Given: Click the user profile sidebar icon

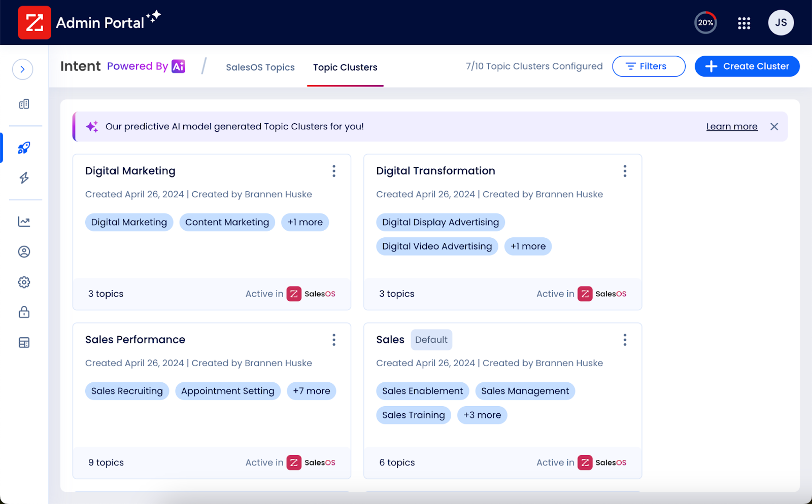Looking at the screenshot, I should (24, 251).
